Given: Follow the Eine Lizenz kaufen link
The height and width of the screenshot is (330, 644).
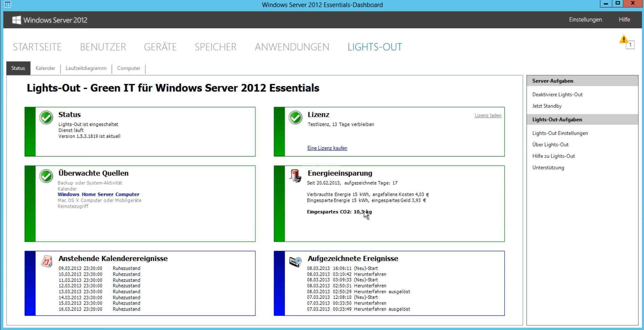Looking at the screenshot, I should coord(327,148).
